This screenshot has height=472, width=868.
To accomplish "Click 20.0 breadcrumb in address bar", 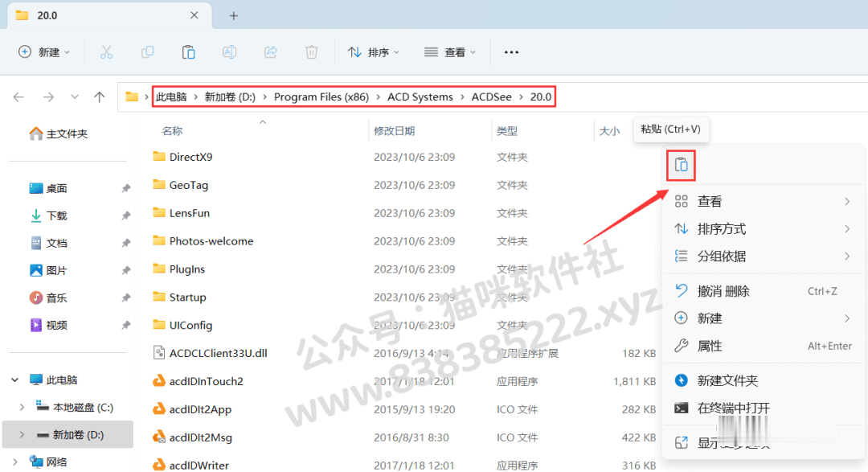I will 541,97.
